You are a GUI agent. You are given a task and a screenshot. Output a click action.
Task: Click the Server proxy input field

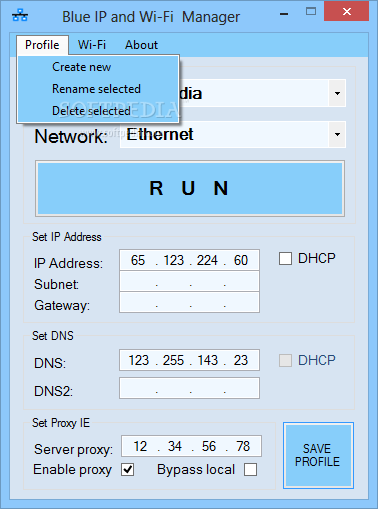click(x=191, y=446)
